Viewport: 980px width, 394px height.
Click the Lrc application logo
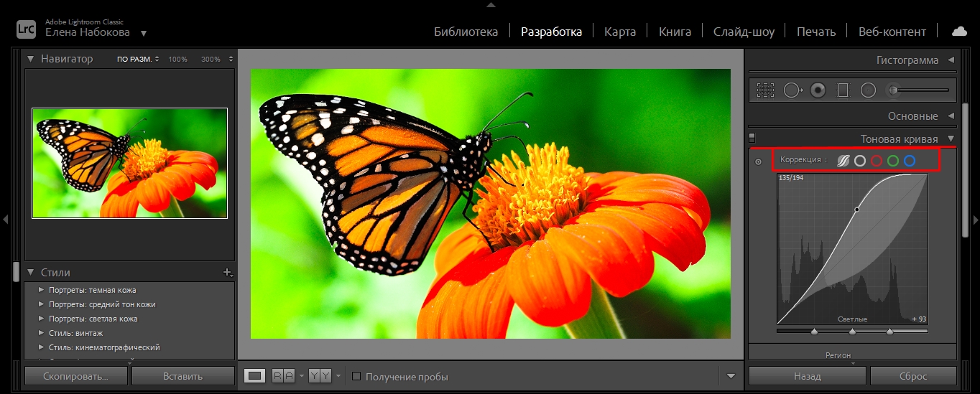(x=27, y=29)
